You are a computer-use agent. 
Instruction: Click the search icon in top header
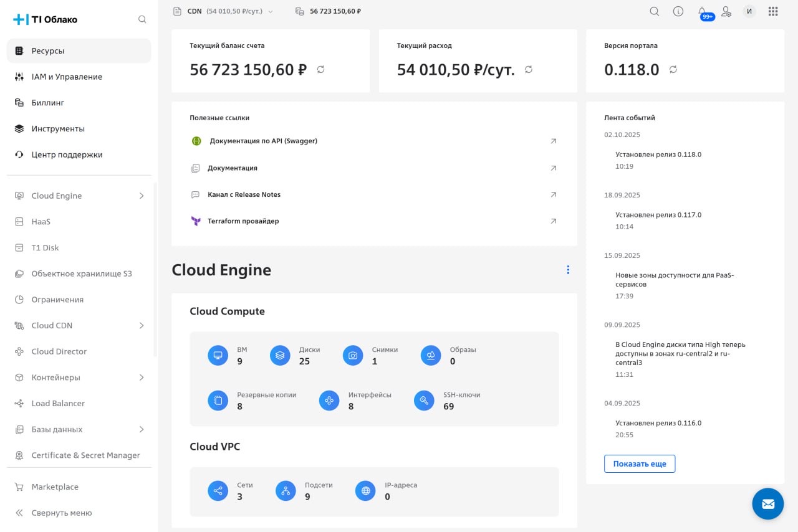coord(654,11)
